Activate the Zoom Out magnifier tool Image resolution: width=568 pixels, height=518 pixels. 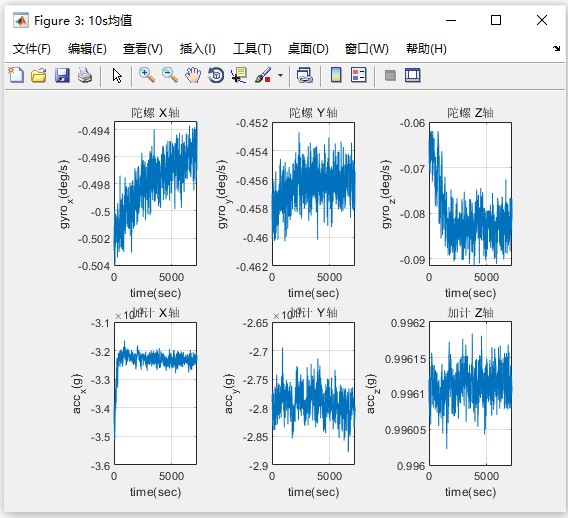170,75
